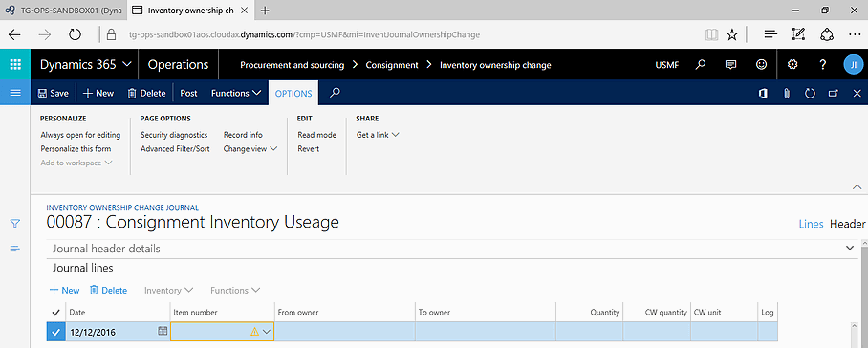Image resolution: width=868 pixels, height=348 pixels.
Task: Open the help question mark icon
Action: [x=823, y=65]
